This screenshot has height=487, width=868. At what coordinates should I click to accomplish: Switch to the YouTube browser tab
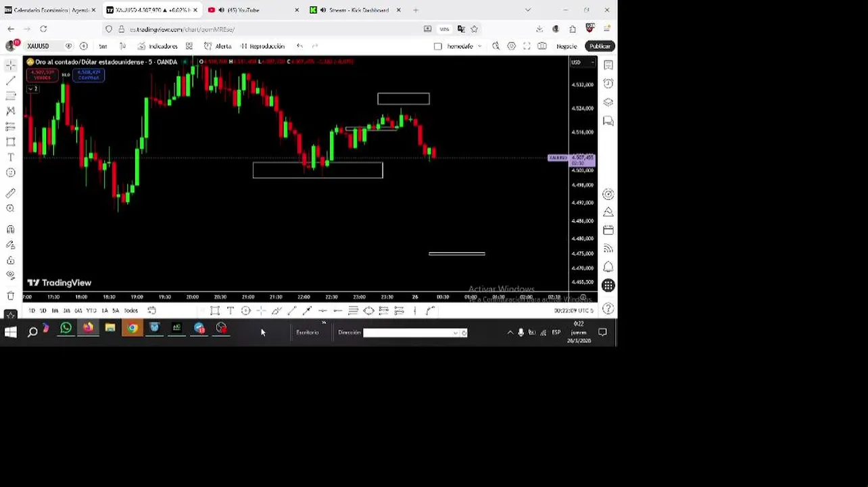tap(253, 10)
